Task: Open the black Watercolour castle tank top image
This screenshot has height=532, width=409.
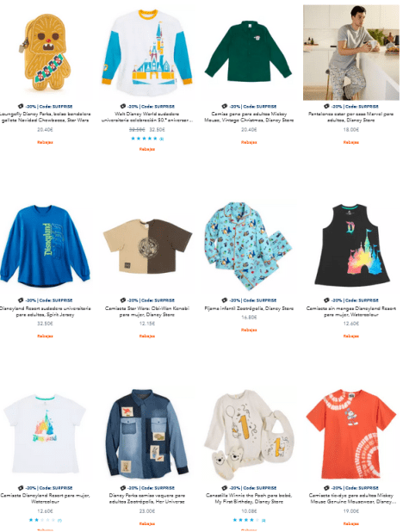Action: click(x=351, y=245)
